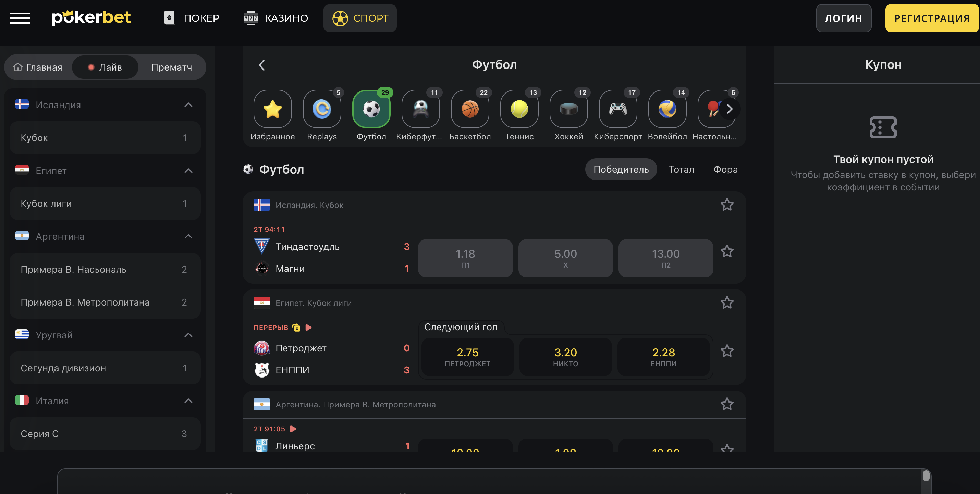The width and height of the screenshot is (980, 494).
Task: Open the Volleyball category
Action: [667, 109]
